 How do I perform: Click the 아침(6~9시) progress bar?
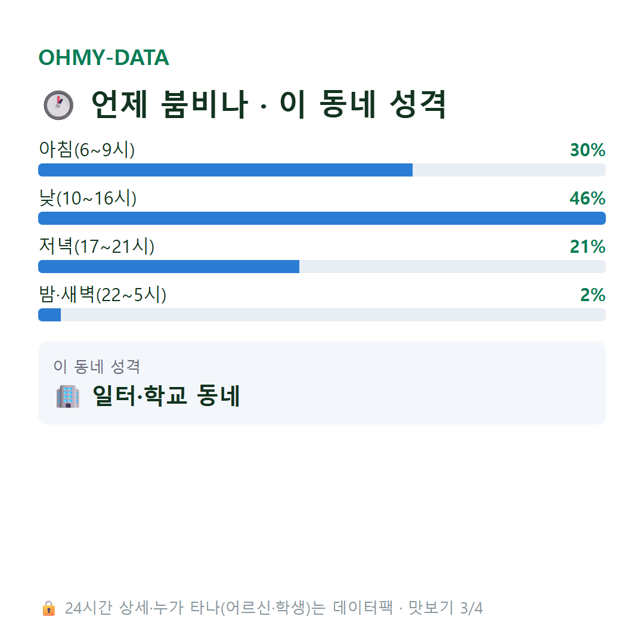(322, 170)
